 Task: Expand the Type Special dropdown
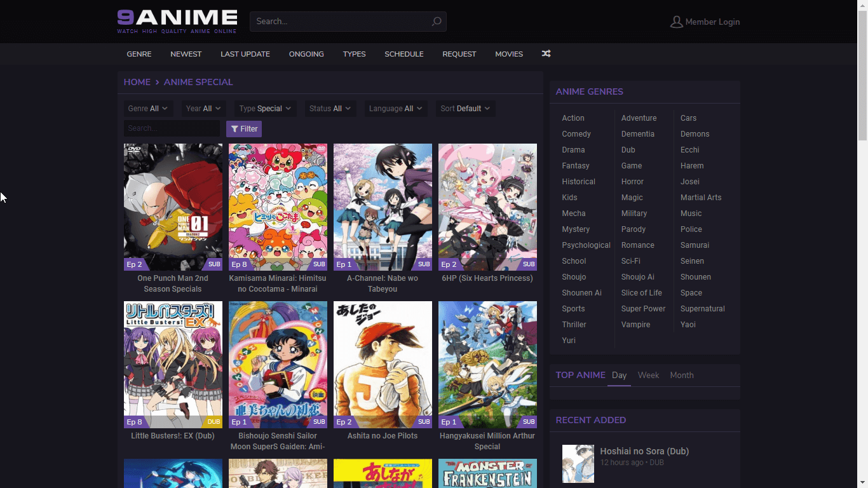pyautogui.click(x=265, y=109)
